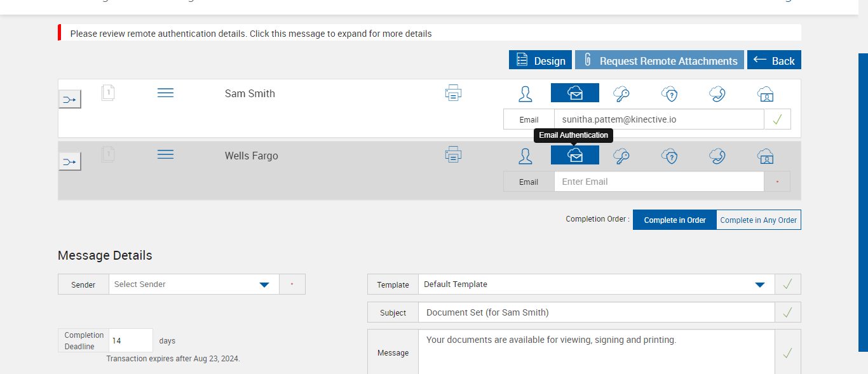Select Complete in Order option
868x374 pixels.
[x=675, y=220]
